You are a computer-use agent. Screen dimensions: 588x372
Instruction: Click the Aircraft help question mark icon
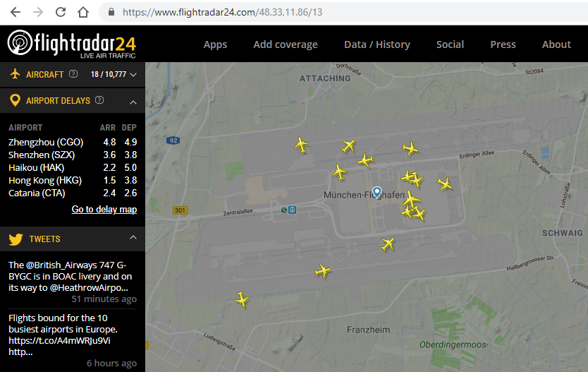73,74
